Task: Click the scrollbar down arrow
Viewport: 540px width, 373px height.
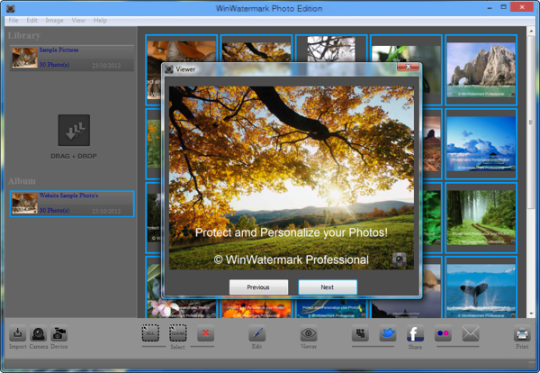Action: (x=530, y=313)
